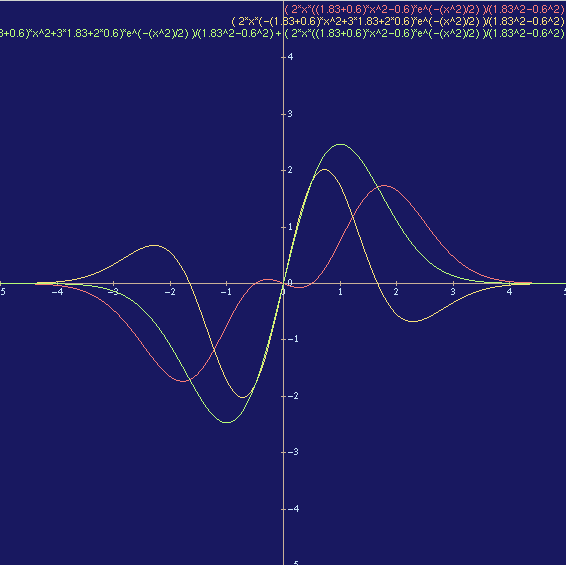This screenshot has width=566, height=565.
Task: Select the x-axis tick label 4
Action: (x=509, y=292)
